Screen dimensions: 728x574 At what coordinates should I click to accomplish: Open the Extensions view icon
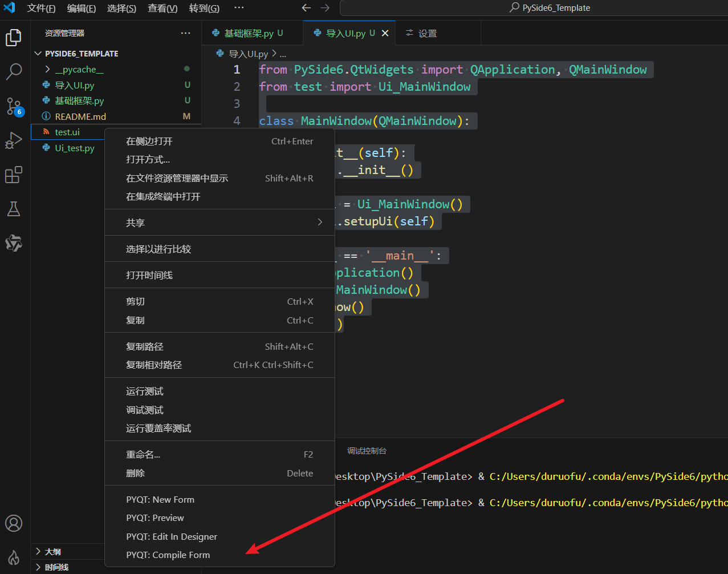[x=14, y=175]
